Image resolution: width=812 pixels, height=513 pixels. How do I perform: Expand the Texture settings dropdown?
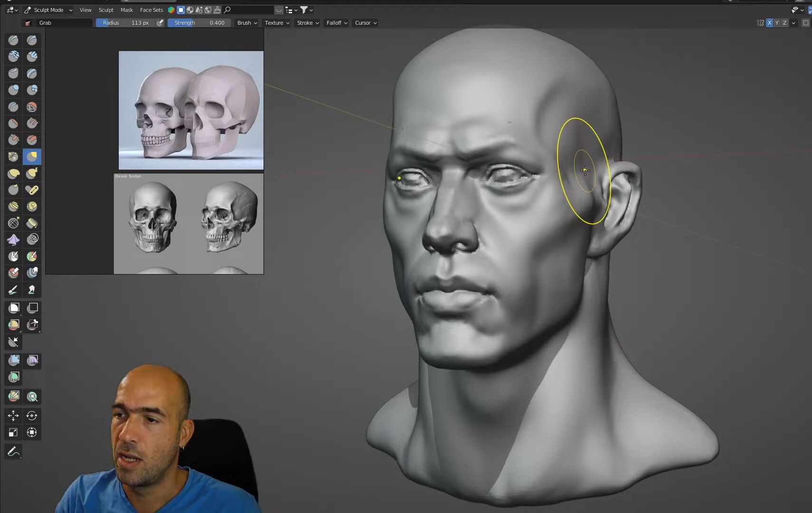277,23
